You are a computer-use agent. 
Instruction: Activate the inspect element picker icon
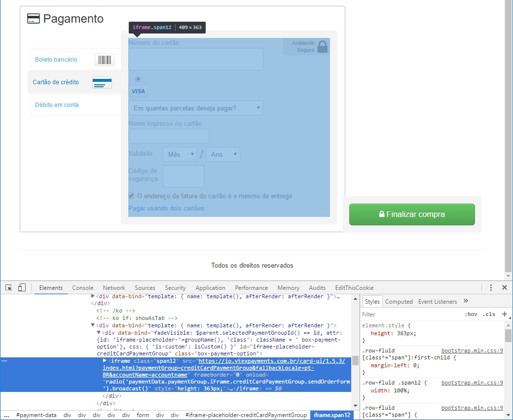(8, 287)
